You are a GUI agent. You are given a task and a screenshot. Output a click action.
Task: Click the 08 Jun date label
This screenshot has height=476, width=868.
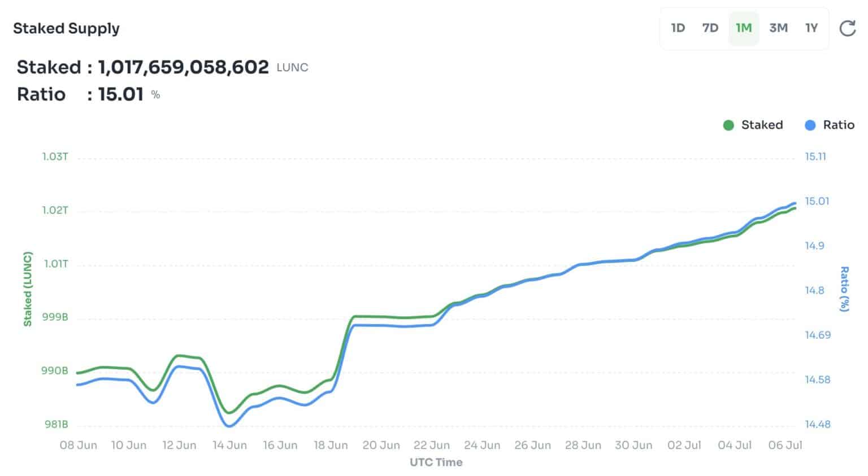click(x=78, y=446)
